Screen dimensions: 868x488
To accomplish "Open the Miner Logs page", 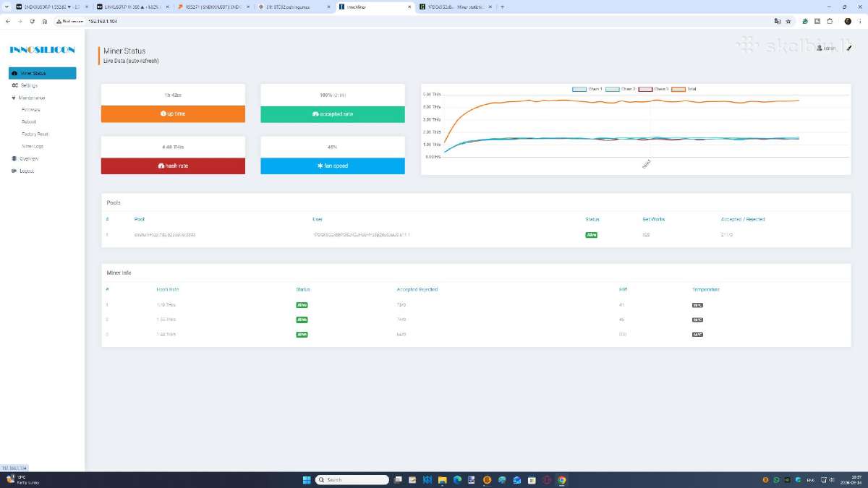I will pos(33,146).
